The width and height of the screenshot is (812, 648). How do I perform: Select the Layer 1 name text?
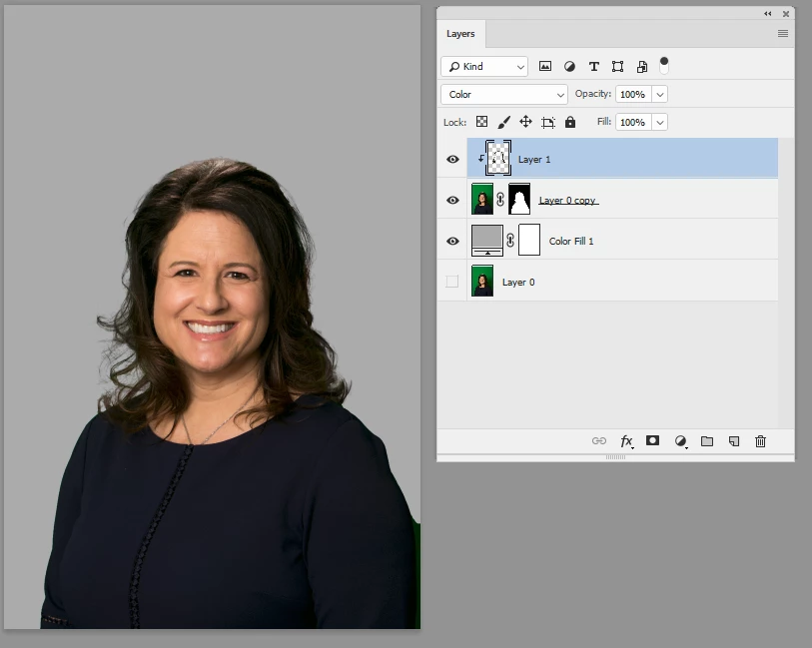click(x=534, y=160)
